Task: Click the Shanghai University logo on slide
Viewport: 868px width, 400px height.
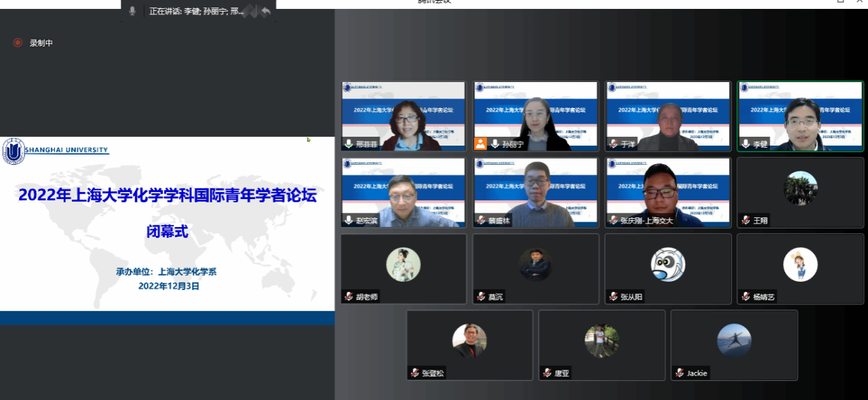Action: 12,152
